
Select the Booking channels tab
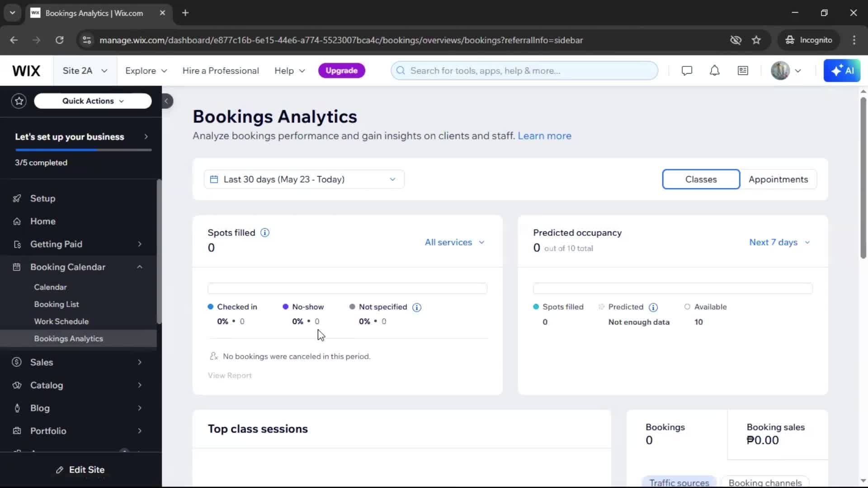pos(765,482)
